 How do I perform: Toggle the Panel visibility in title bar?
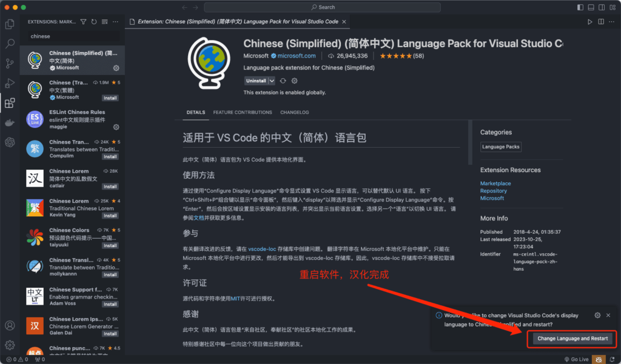tap(591, 6)
